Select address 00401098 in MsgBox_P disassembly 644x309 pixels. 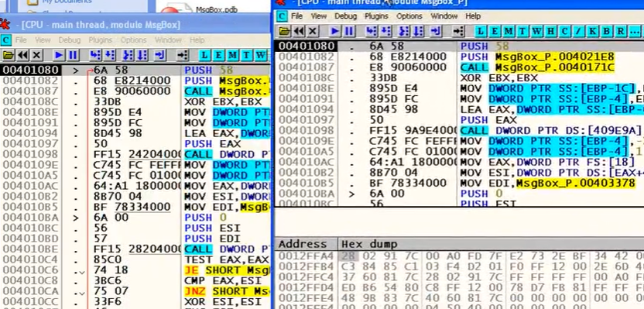click(x=306, y=130)
